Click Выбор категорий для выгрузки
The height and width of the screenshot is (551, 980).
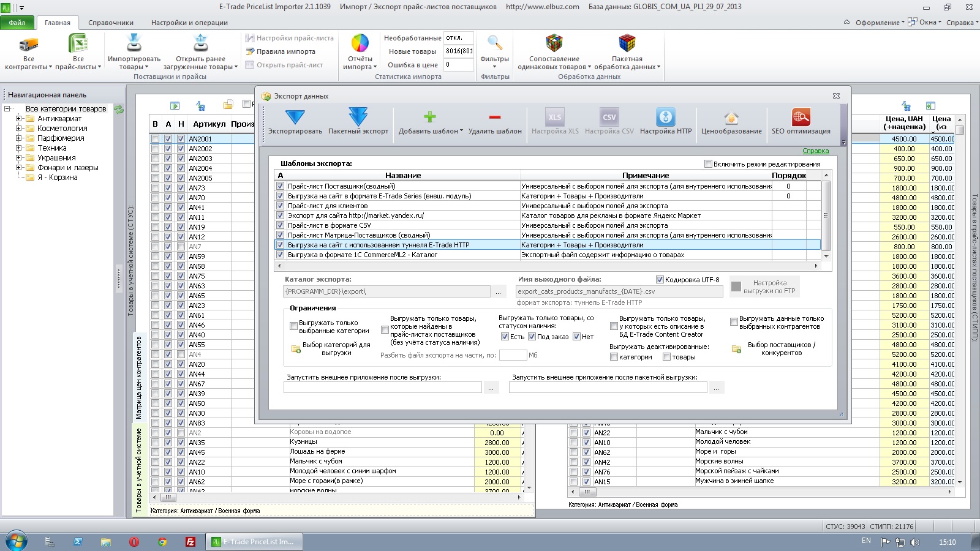pos(336,349)
